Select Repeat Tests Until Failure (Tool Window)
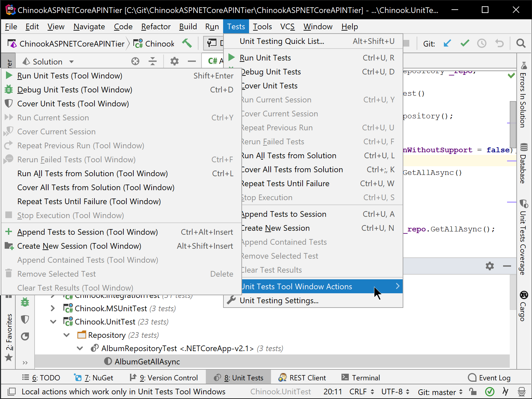The image size is (532, 399). coord(121,201)
